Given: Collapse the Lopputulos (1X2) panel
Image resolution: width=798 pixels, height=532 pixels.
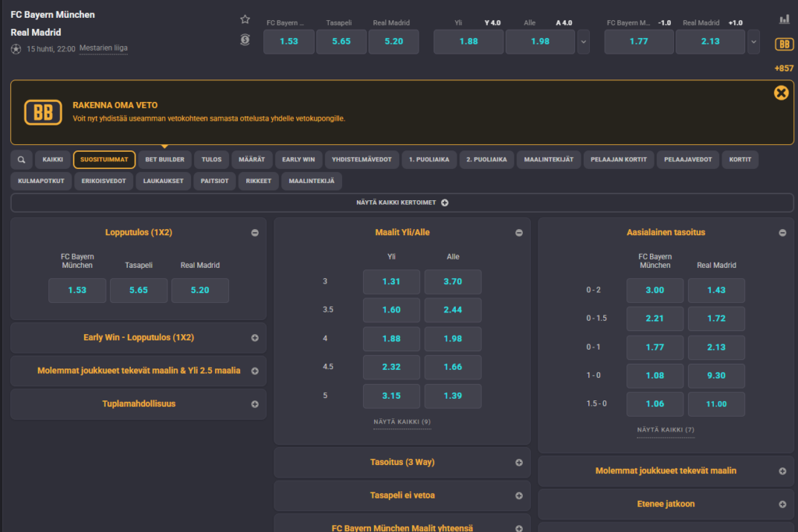Looking at the screenshot, I should click(x=255, y=232).
